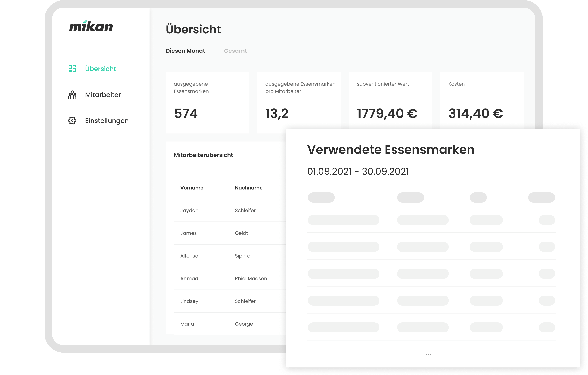Select the Maria first name cell
The width and height of the screenshot is (588, 375).
pyautogui.click(x=187, y=324)
